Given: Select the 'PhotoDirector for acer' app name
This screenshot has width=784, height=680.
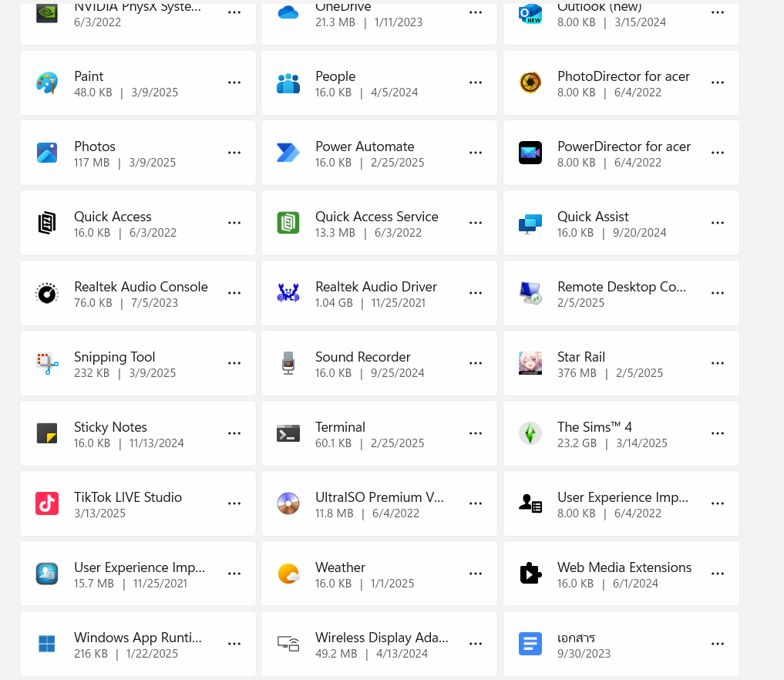Looking at the screenshot, I should point(624,76).
